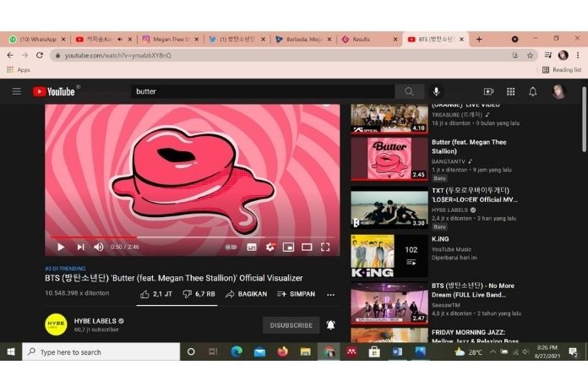Switch to the Megan Thee Stallion Instagram tab
The height and width of the screenshot is (392, 588).
point(169,39)
